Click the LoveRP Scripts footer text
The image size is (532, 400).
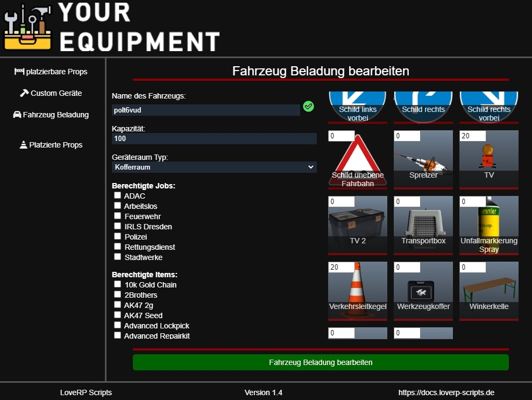[x=86, y=392]
